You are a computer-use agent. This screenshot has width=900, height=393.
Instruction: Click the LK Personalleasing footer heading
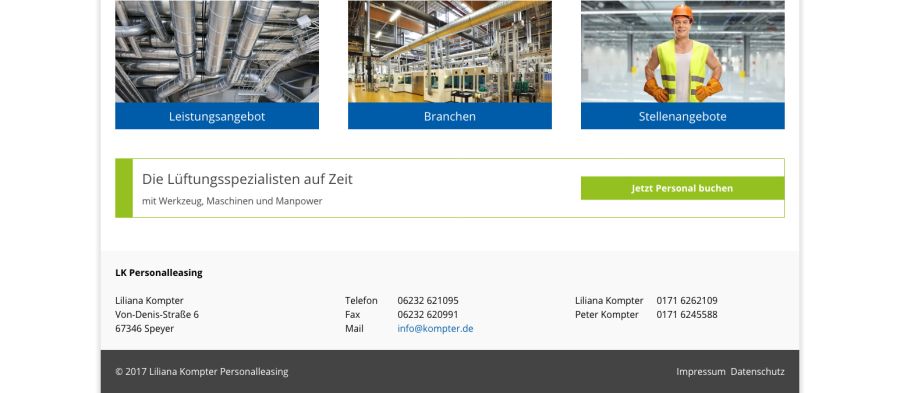(x=159, y=273)
